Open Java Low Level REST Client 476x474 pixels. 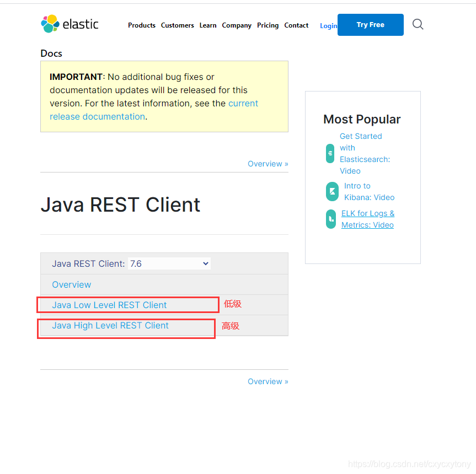click(x=109, y=305)
